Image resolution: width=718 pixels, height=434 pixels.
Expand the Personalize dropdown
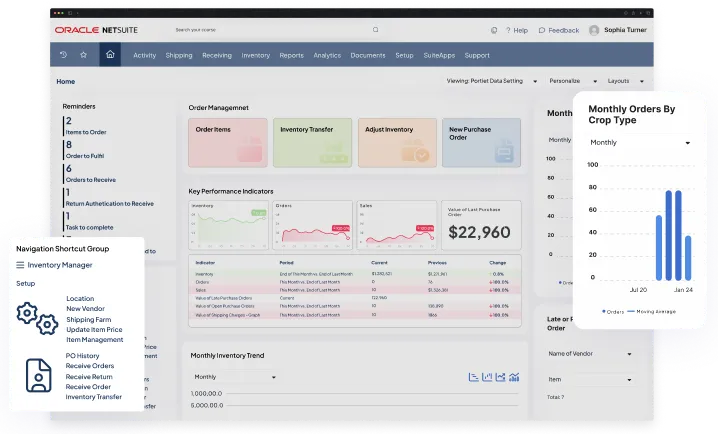(571, 81)
